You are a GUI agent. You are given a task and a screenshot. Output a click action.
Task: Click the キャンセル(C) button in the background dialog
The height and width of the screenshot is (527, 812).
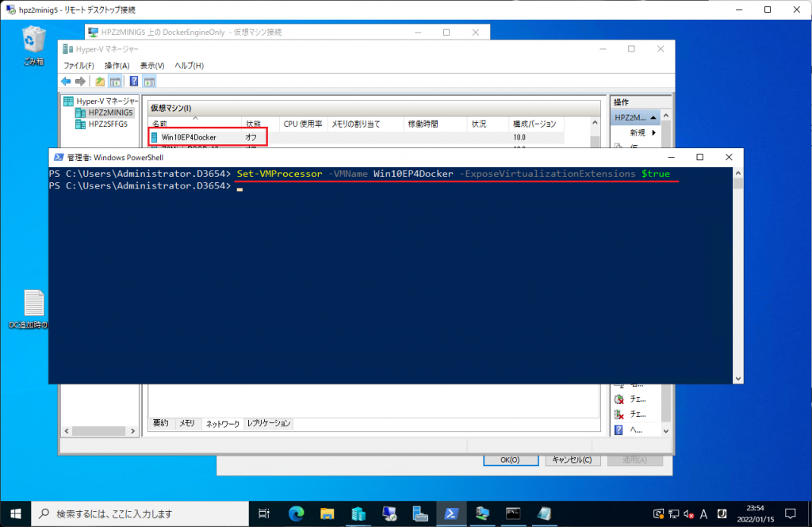click(x=573, y=460)
